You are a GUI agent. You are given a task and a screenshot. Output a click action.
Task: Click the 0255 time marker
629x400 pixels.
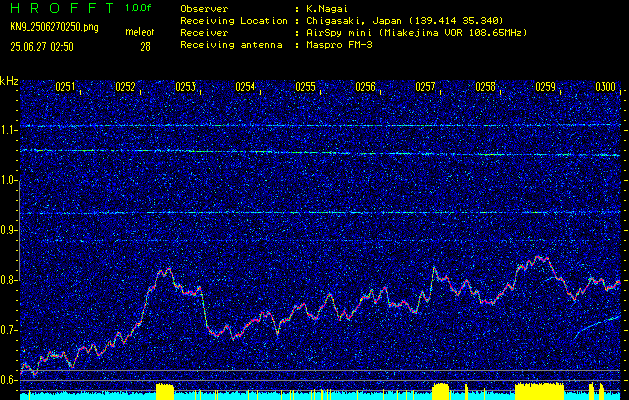tap(305, 87)
